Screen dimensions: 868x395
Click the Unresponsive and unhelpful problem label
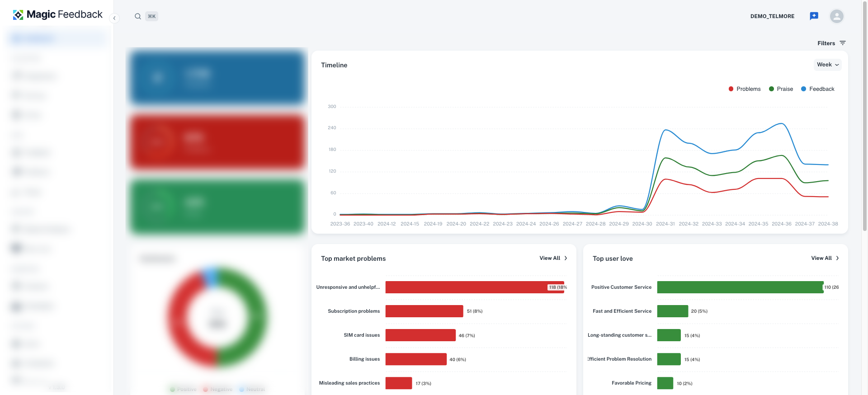348,287
